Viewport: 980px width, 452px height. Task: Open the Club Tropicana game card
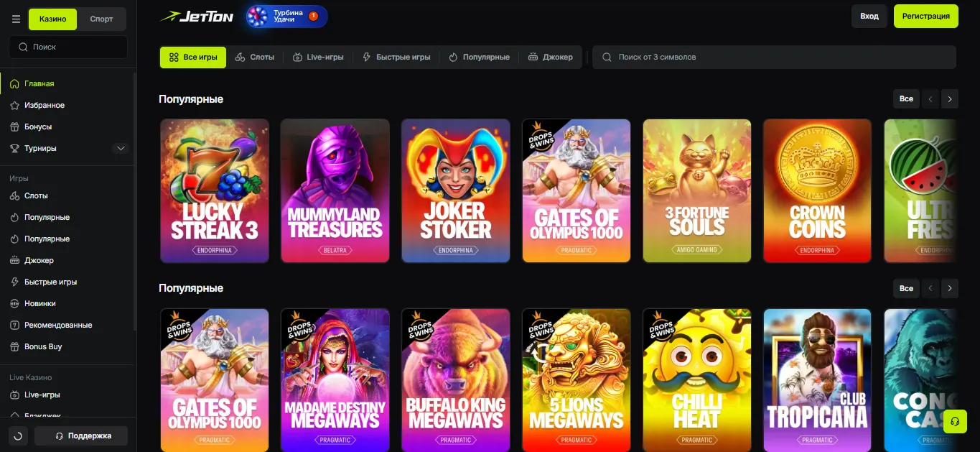coord(818,380)
